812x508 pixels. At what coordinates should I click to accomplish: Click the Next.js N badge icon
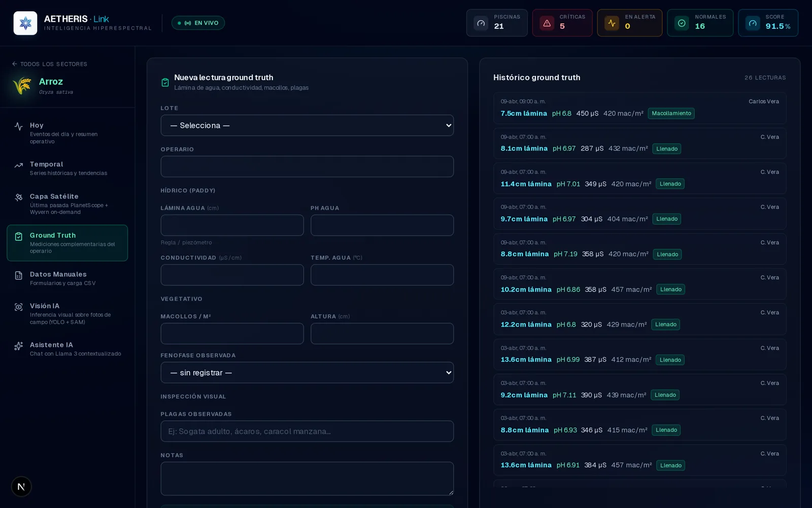(21, 487)
